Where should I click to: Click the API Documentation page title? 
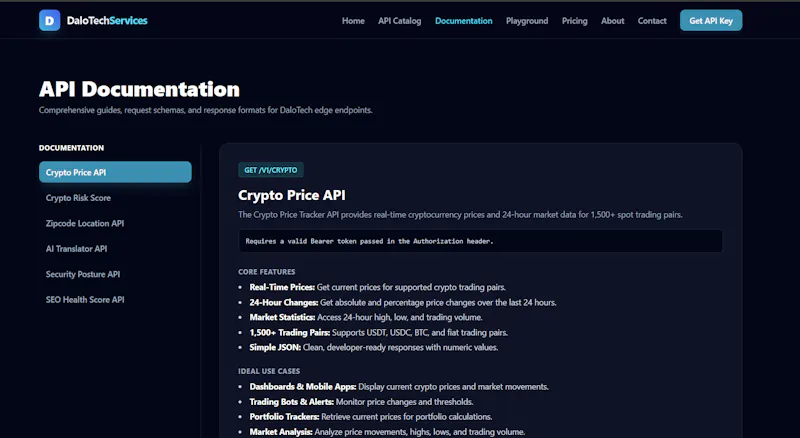click(139, 89)
